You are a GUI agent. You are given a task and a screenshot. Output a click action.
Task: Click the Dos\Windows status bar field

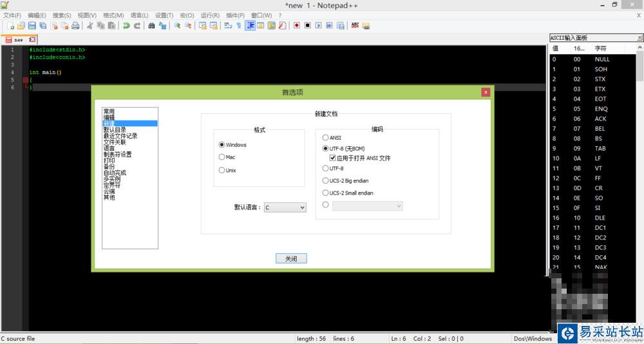tap(533, 339)
